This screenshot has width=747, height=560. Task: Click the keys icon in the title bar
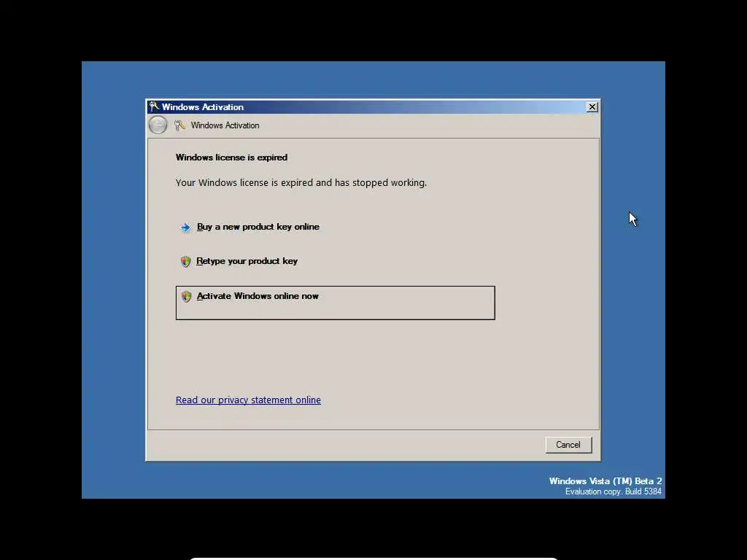pos(154,106)
